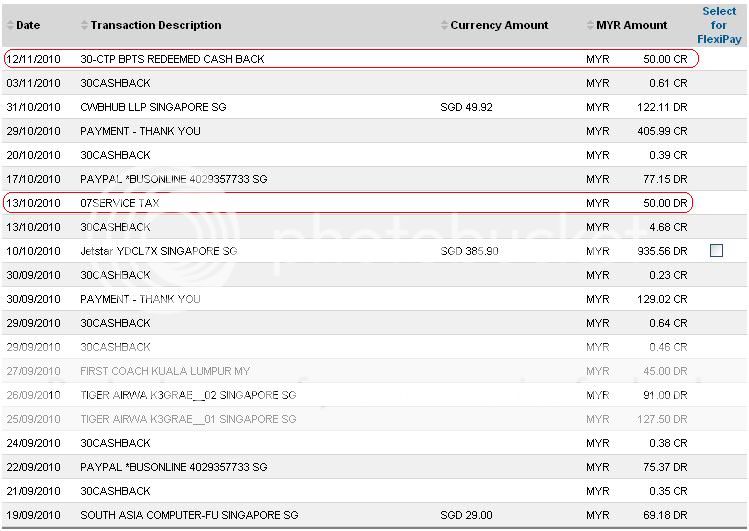Click the FIRST COACH KUALA LUMPUR MY transaction

(165, 371)
